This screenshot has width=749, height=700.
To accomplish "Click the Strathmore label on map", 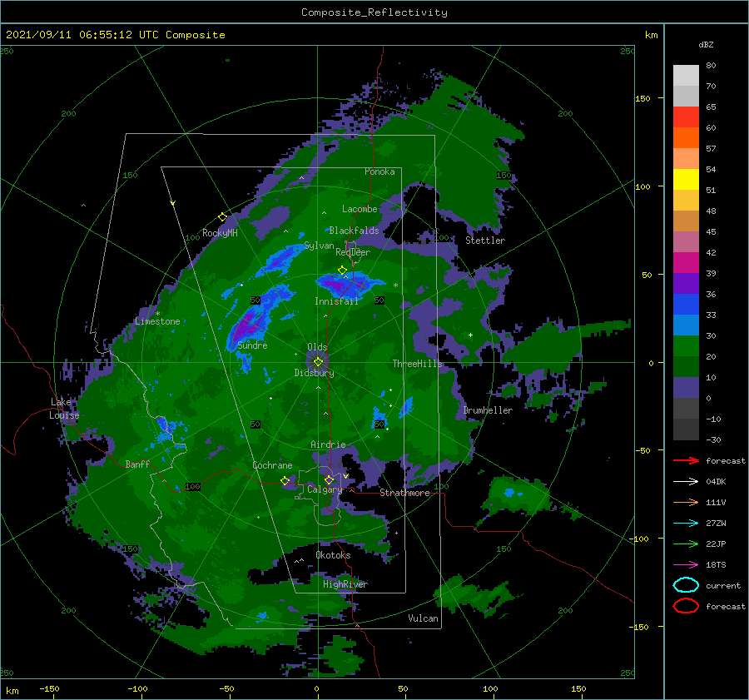I will pyautogui.click(x=404, y=493).
